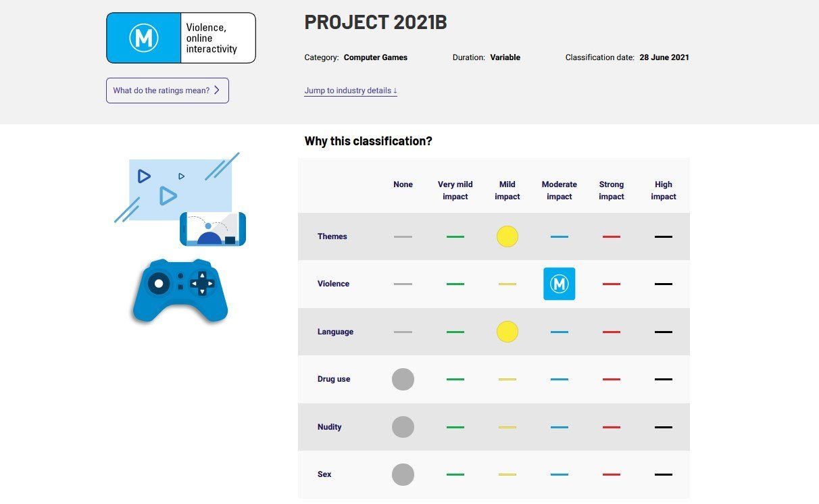Click the grey circle in Drug use row
819x504 pixels.
point(403,379)
